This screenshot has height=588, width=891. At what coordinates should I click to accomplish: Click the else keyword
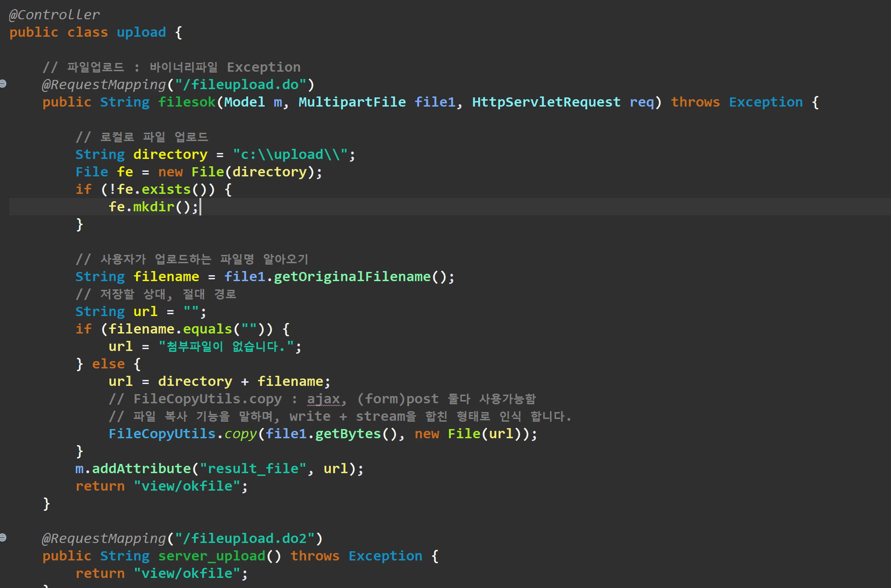point(108,364)
